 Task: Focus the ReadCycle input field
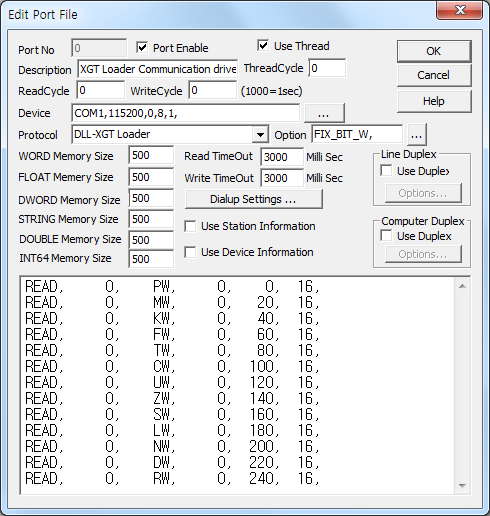pos(101,90)
